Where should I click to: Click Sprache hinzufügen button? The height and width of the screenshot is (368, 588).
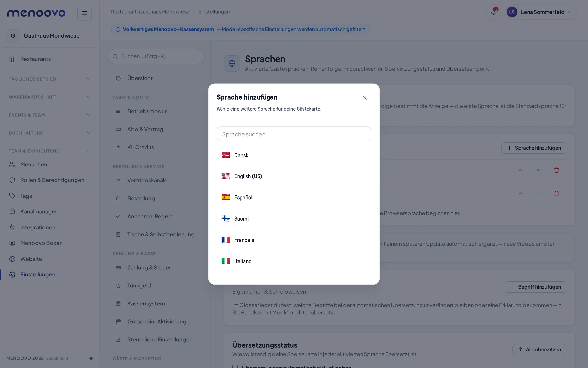click(x=533, y=148)
